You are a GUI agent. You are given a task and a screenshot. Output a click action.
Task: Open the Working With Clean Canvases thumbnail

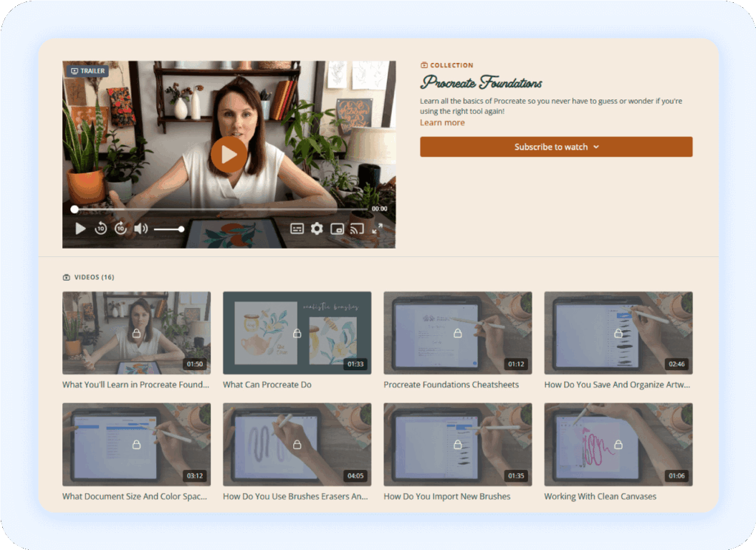coord(618,445)
